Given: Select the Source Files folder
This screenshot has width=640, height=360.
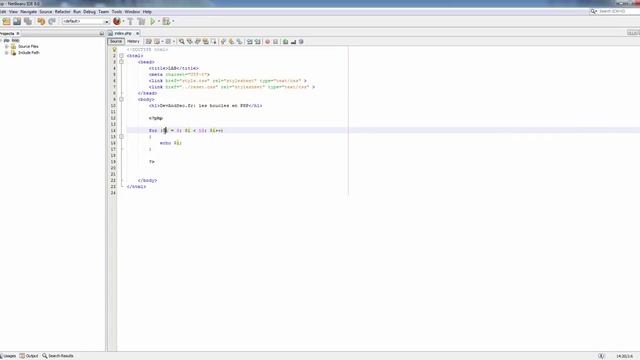Looking at the screenshot, I should click(28, 47).
